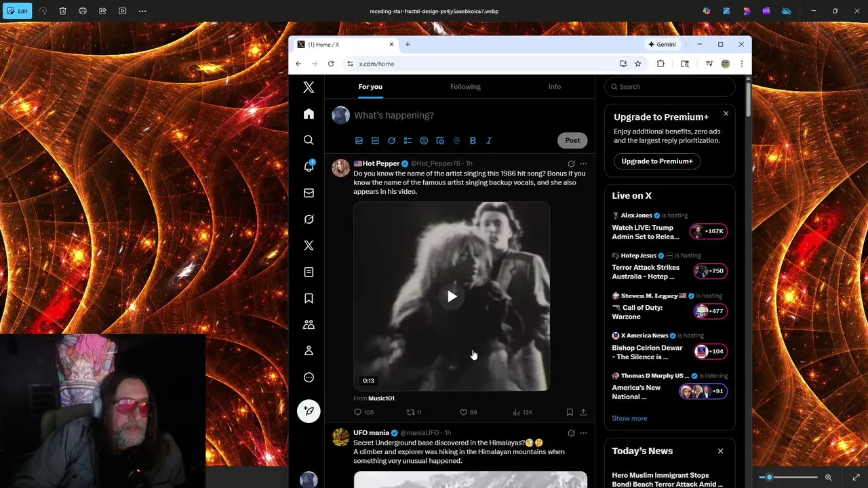
Task: Click the zoom-in magnifier in Photos
Action: 828,477
